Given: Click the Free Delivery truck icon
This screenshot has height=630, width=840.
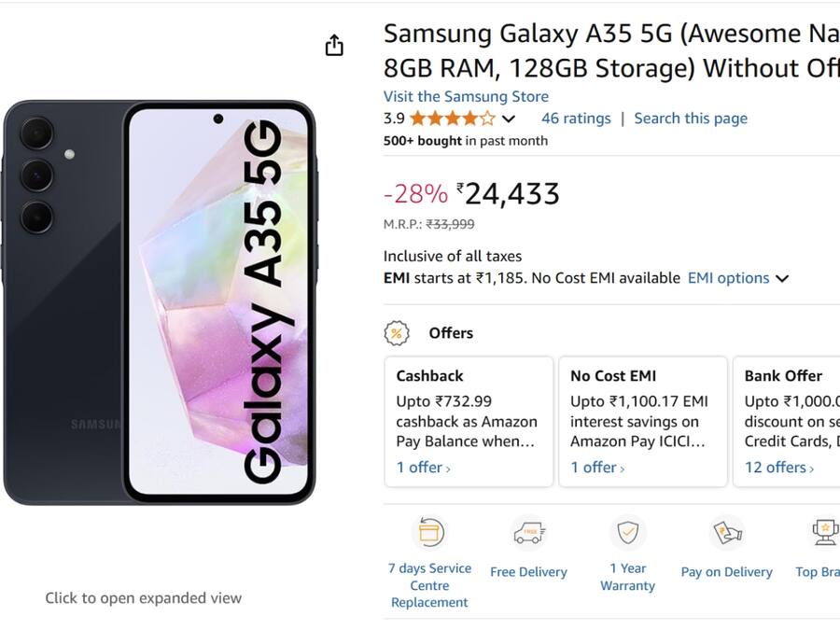Looking at the screenshot, I should [528, 529].
